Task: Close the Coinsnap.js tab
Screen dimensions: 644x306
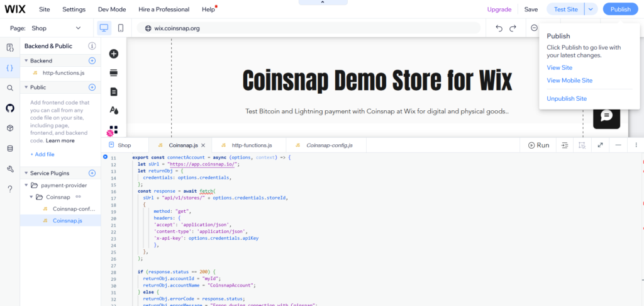Action: tap(203, 145)
